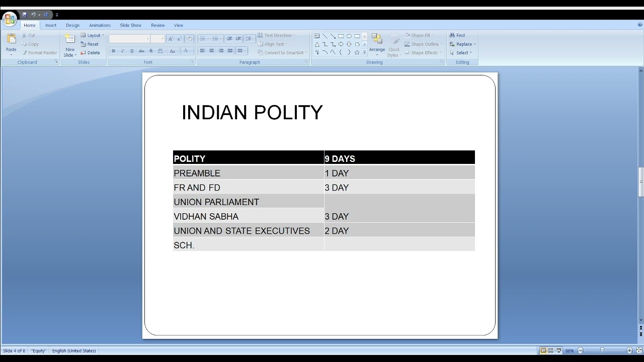Image resolution: width=644 pixels, height=362 pixels.
Task: Clear all formatting
Action: pyautogui.click(x=189, y=39)
